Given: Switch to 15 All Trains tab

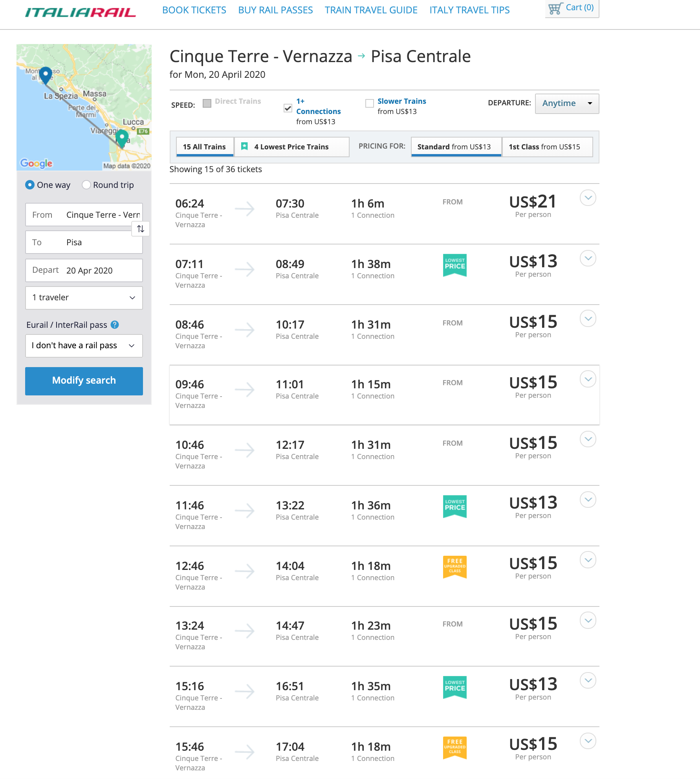Looking at the screenshot, I should click(205, 147).
